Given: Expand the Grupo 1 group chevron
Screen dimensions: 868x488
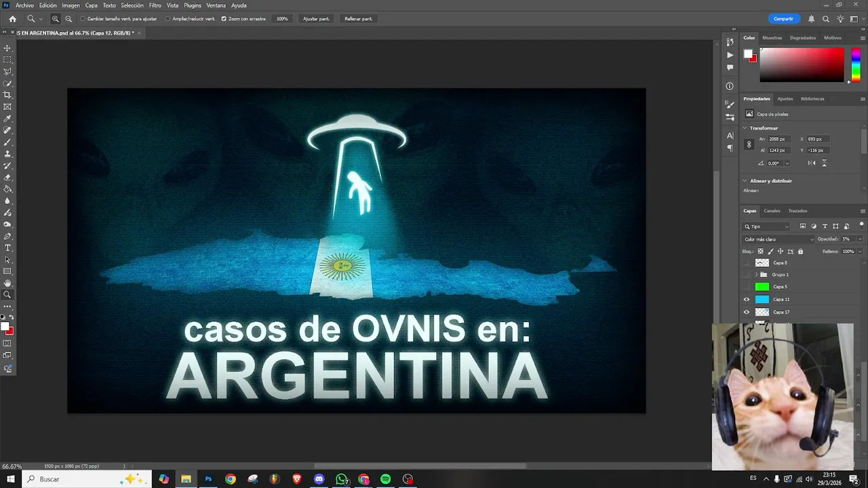Looking at the screenshot, I should pos(756,274).
